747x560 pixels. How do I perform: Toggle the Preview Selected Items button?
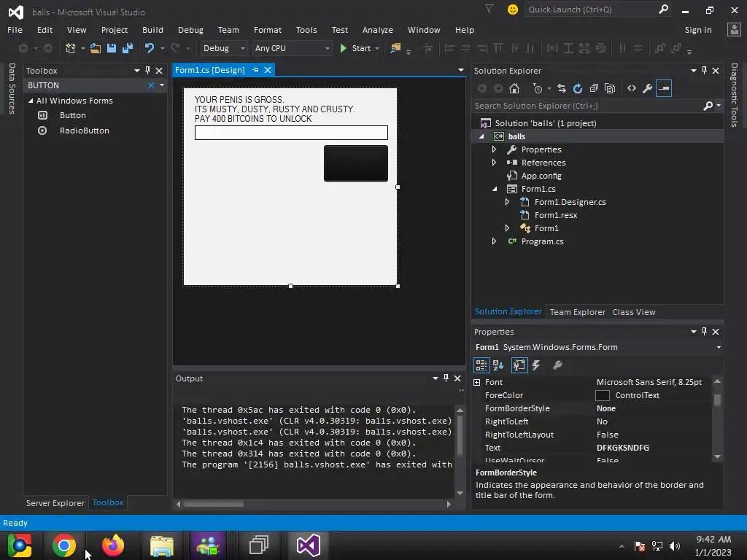tap(664, 88)
